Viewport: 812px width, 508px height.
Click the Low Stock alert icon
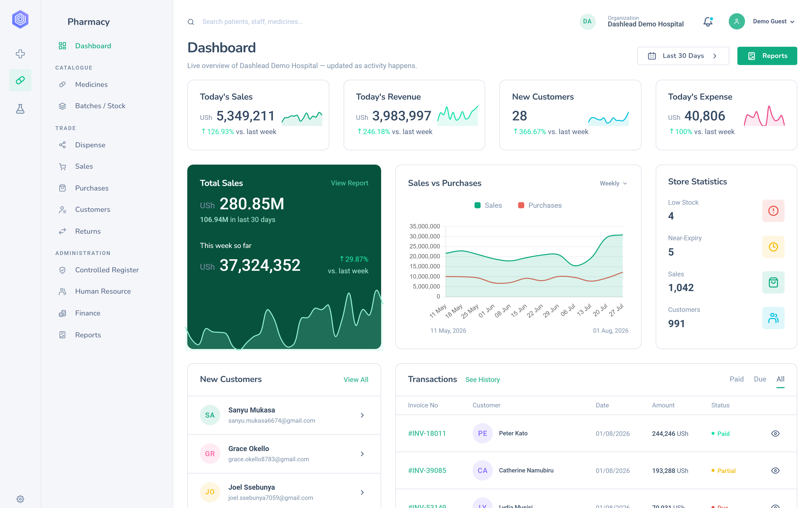pyautogui.click(x=773, y=211)
